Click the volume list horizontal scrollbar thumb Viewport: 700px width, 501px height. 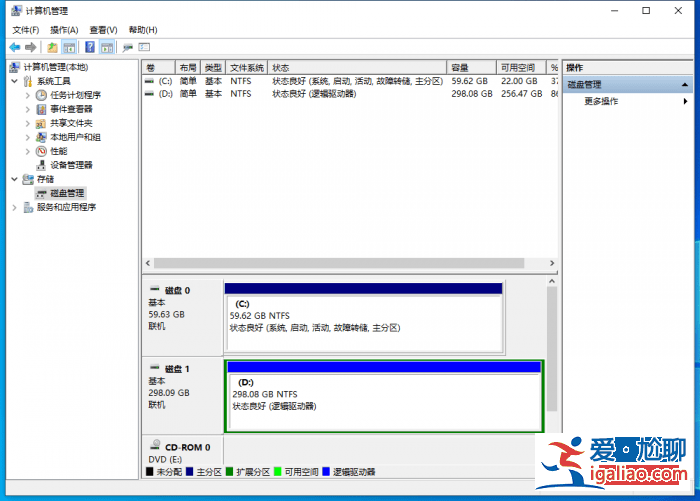[339, 263]
